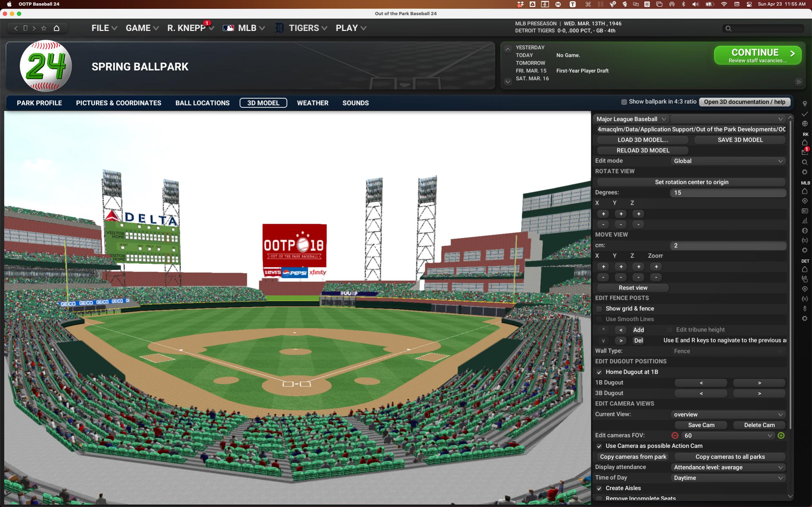Click the news card icon under MLB section
The height and width of the screenshot is (507, 812).
805,211
